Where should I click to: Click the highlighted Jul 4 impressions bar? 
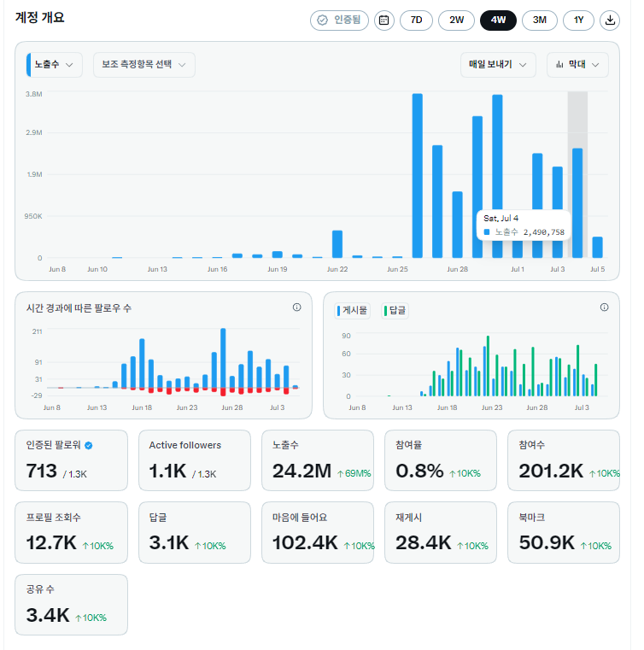577,203
